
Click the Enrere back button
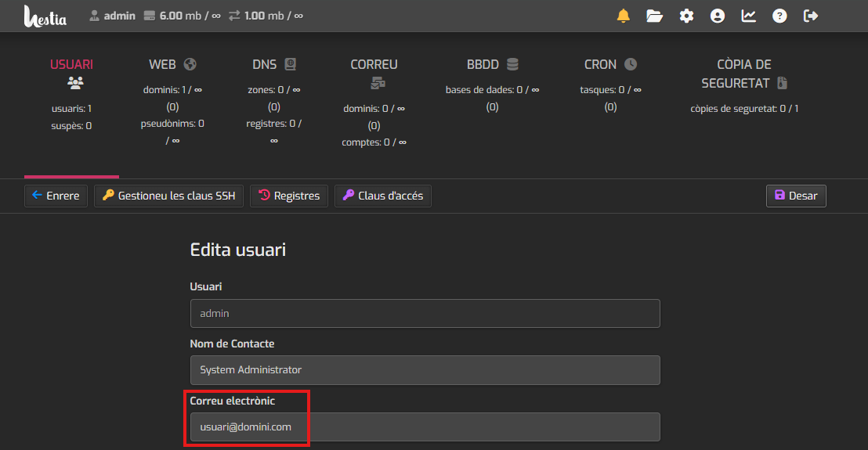click(x=56, y=196)
